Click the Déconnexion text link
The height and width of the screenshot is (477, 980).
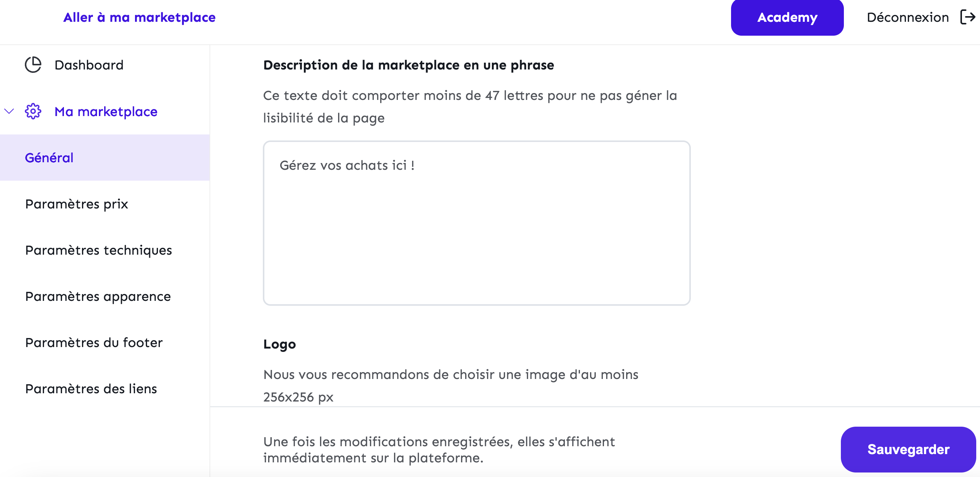908,18
